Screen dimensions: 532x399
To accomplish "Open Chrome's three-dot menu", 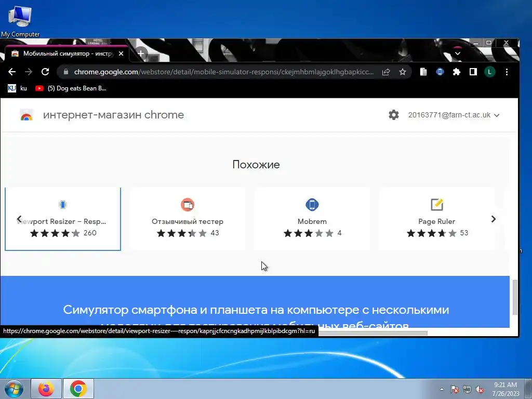I will 507,72.
